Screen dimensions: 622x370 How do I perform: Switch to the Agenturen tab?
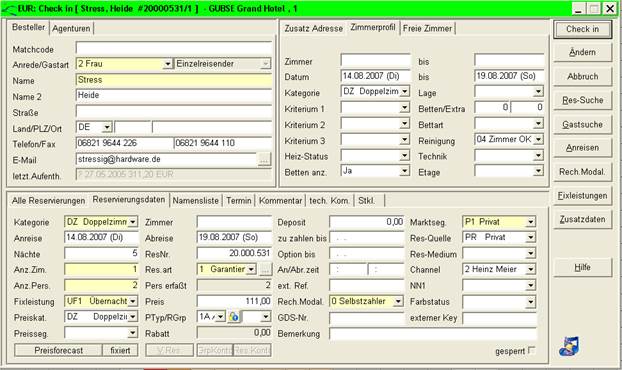(71, 29)
